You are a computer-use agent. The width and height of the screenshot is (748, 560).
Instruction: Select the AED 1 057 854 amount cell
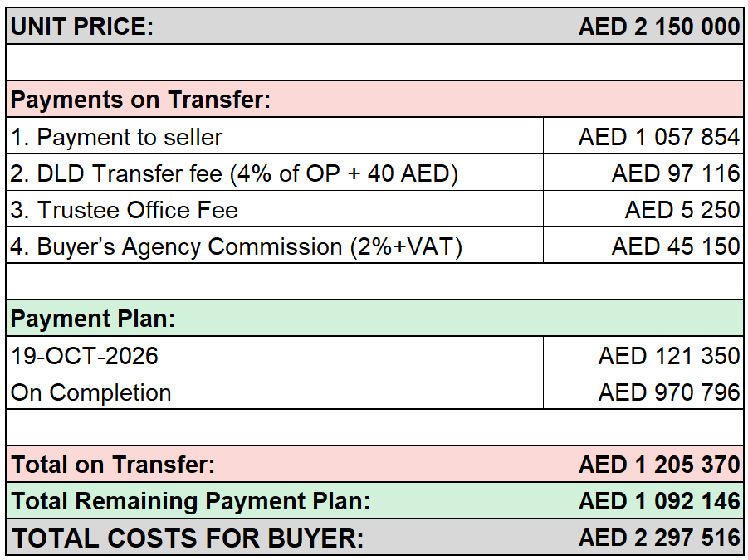[643, 136]
